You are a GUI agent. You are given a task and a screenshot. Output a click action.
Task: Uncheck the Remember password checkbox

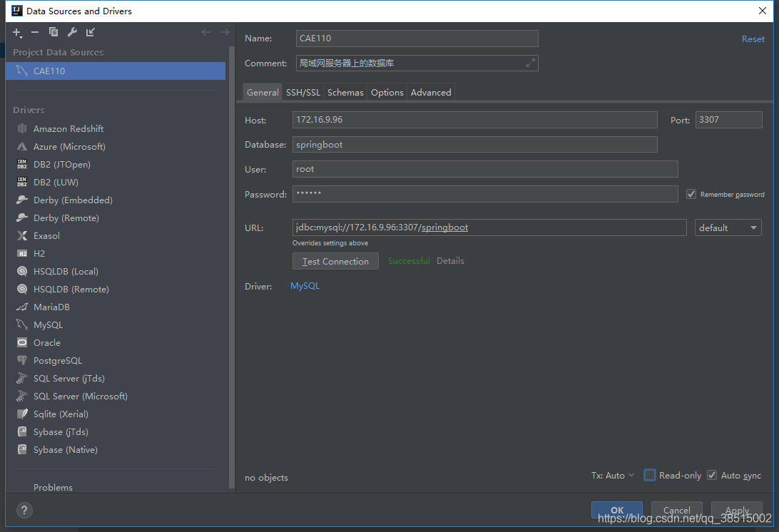click(691, 194)
